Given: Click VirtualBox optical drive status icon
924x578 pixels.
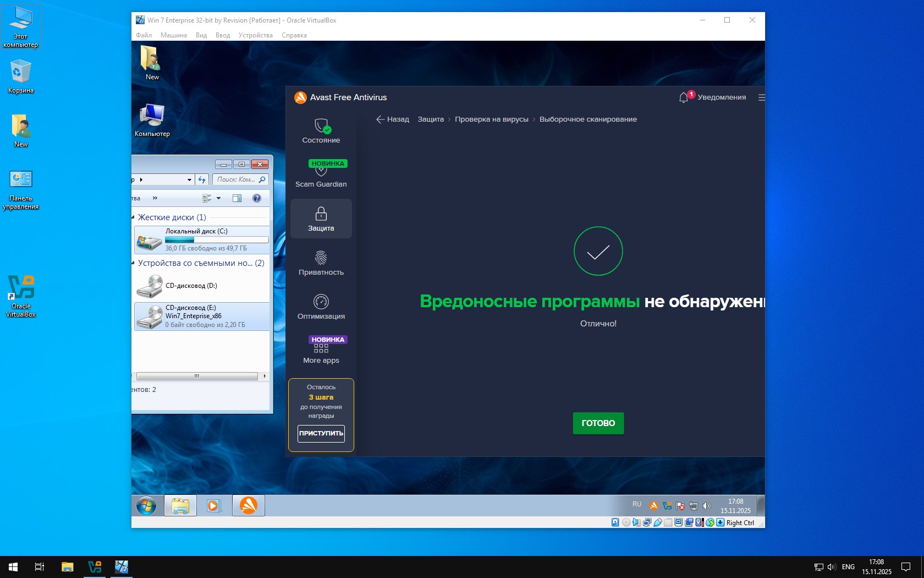Looking at the screenshot, I should (626, 522).
